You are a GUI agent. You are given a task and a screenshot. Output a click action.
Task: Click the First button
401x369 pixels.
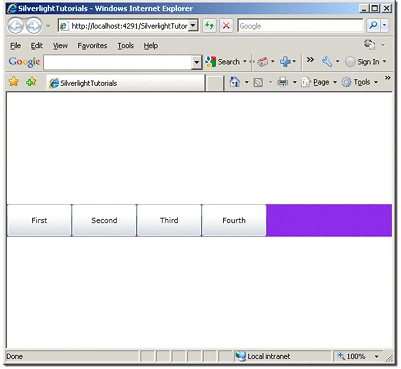tap(39, 220)
